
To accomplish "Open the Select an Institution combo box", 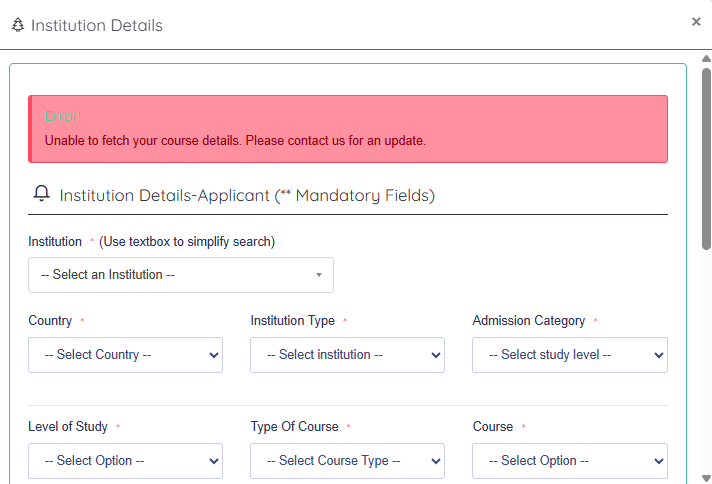I will (181, 275).
